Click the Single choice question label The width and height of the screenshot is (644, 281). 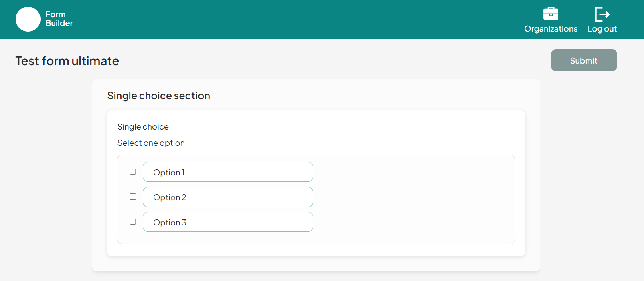[143, 127]
